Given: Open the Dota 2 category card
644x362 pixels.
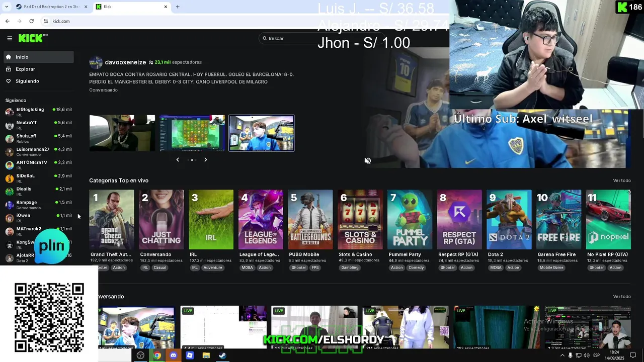Looking at the screenshot, I should (x=509, y=219).
